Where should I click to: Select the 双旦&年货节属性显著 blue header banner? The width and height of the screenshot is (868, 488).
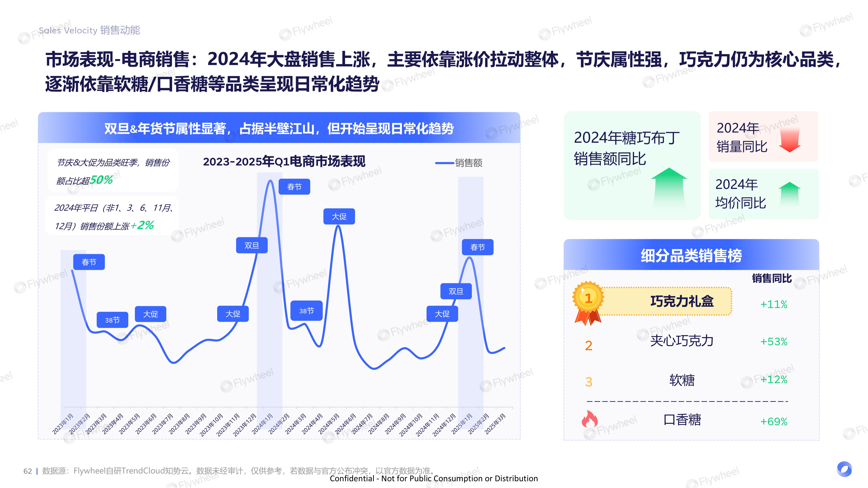click(279, 128)
